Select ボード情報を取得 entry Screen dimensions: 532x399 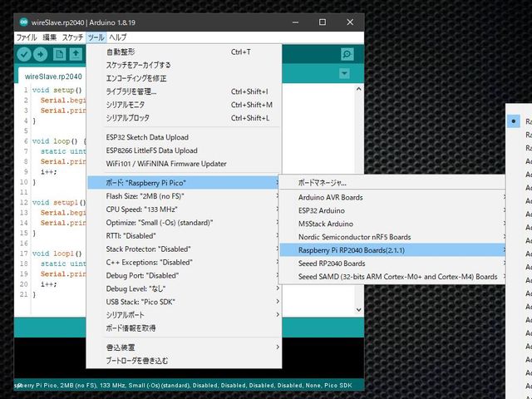[184, 328]
